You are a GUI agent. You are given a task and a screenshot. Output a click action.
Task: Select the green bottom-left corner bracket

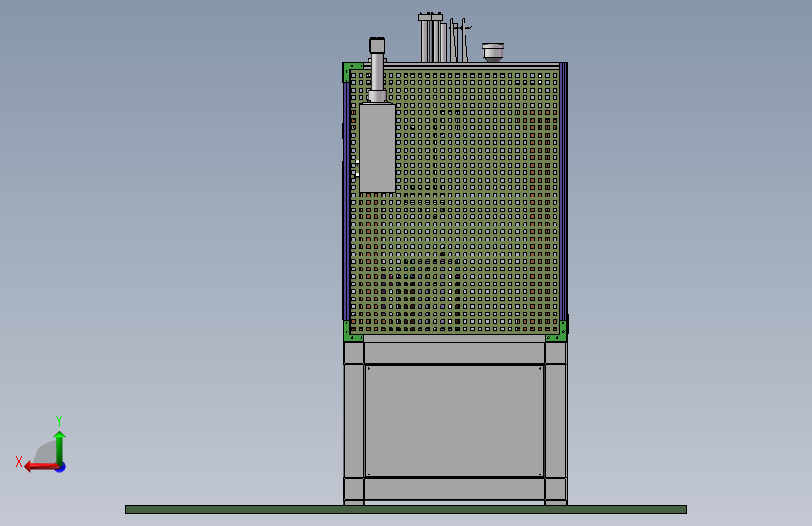(x=351, y=332)
